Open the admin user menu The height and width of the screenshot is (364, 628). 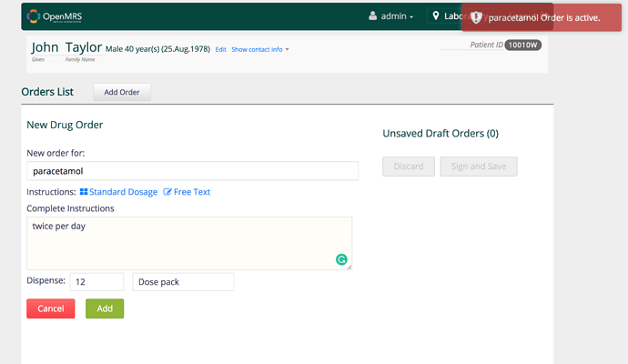click(390, 16)
